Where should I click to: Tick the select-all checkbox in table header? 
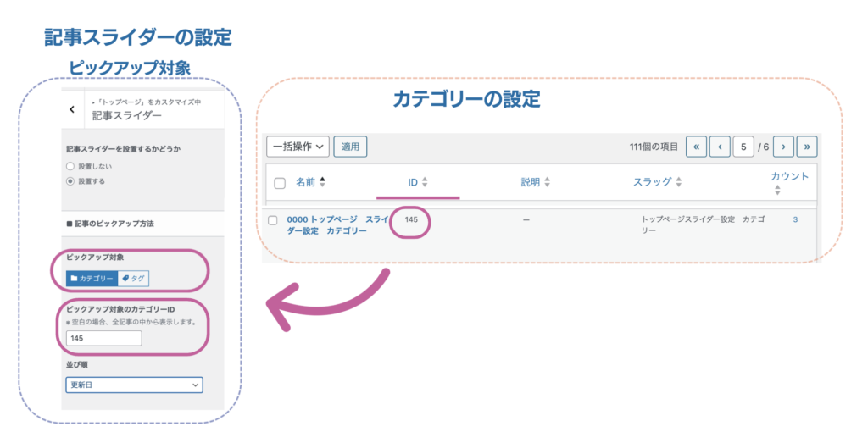(280, 183)
